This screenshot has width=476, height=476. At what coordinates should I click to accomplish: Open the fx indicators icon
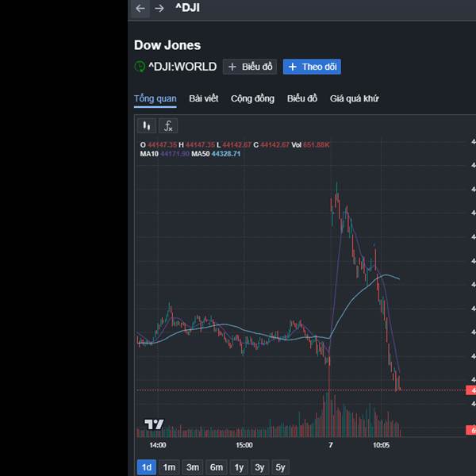pyautogui.click(x=168, y=125)
